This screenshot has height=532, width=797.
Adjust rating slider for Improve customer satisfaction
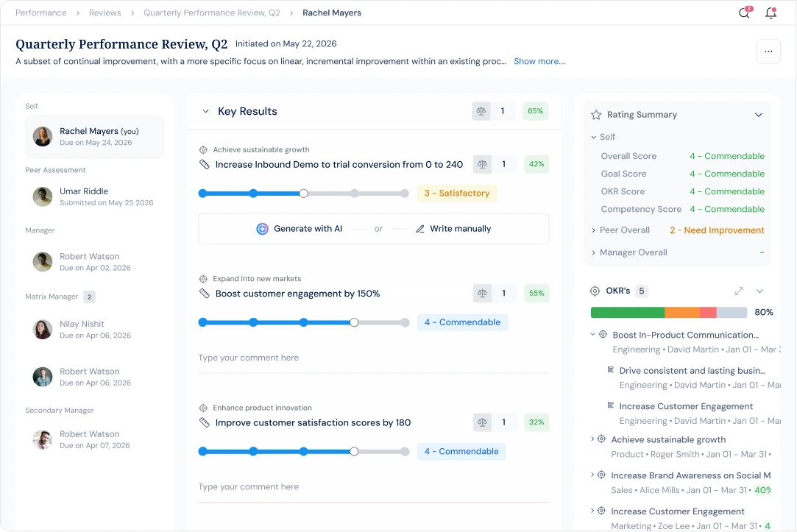pos(303,451)
